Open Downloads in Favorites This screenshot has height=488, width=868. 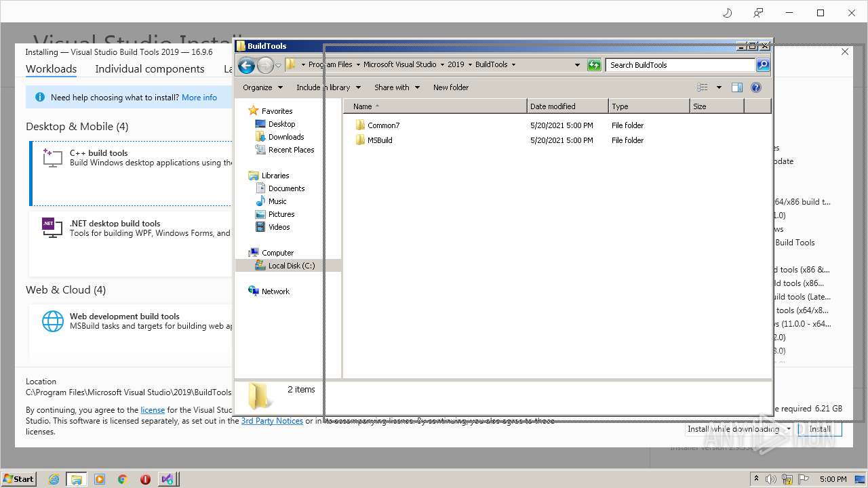coord(279,137)
